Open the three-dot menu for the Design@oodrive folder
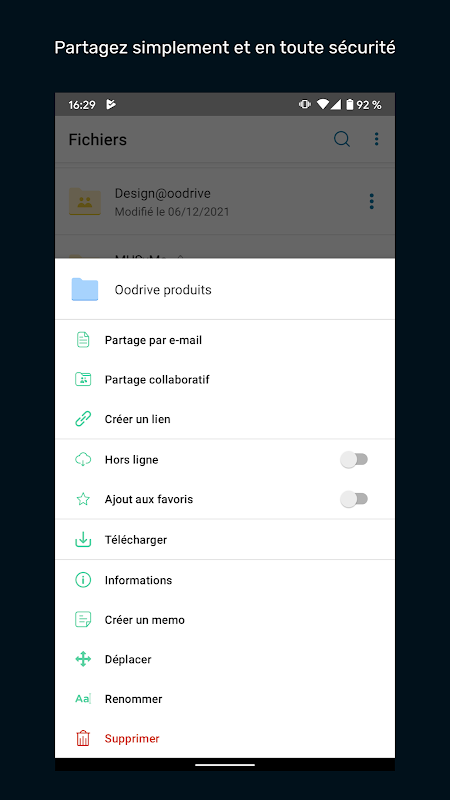The image size is (450, 800). (371, 201)
